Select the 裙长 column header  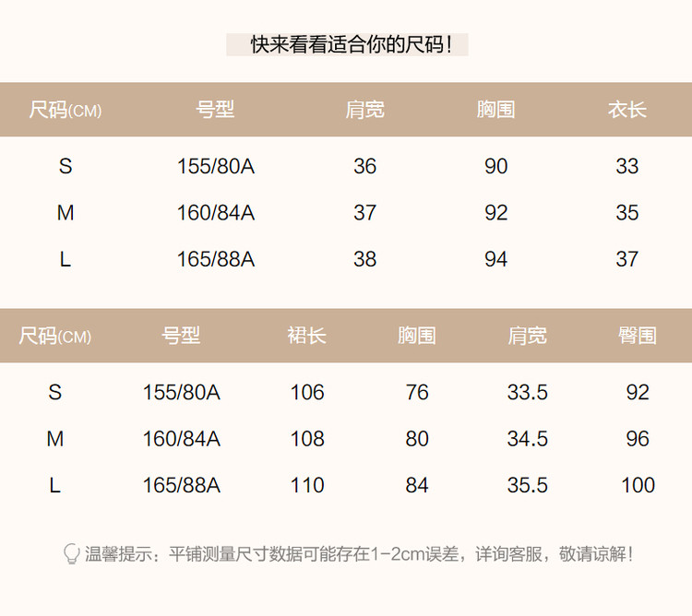click(306, 336)
